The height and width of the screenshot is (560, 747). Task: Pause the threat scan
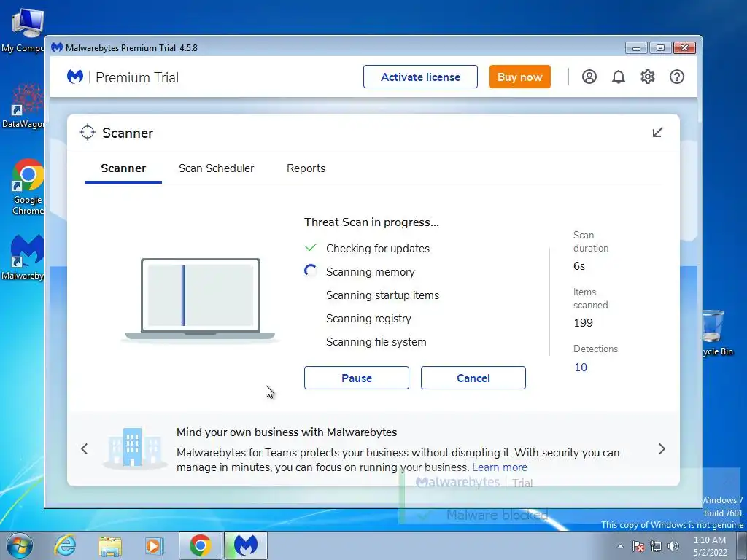click(356, 378)
